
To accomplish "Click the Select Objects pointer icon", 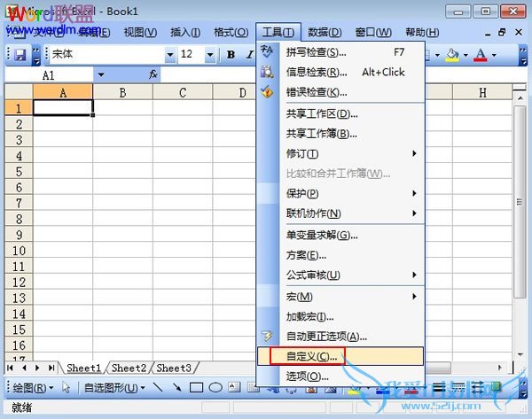I will [66, 387].
